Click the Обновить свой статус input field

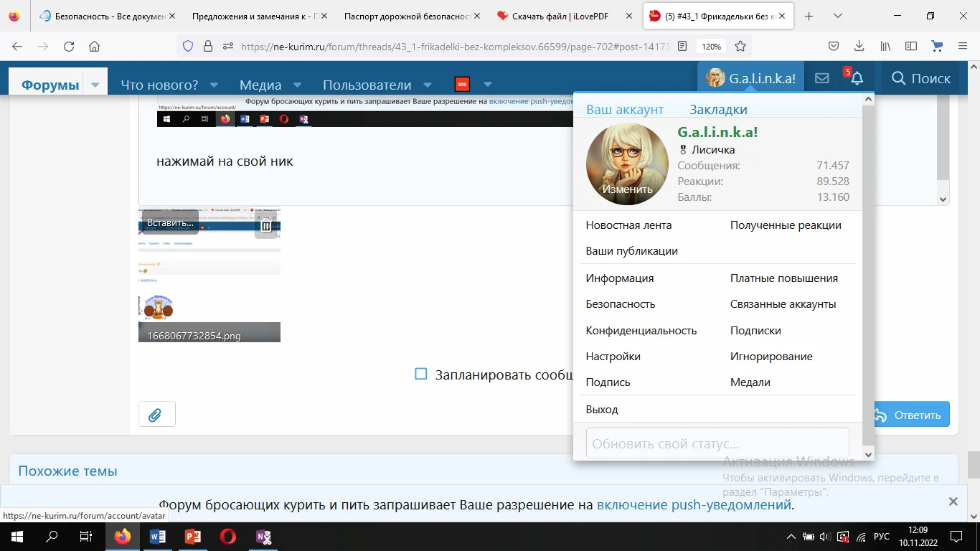tap(717, 443)
